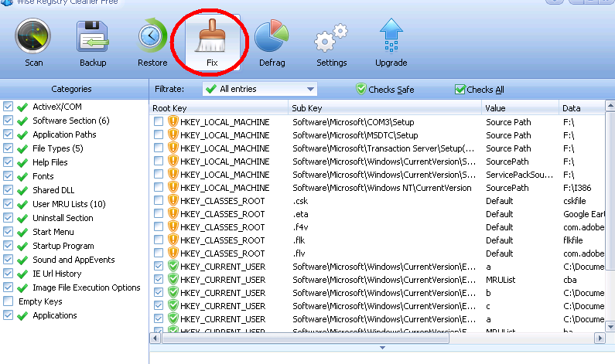Click the horizontal scrollbar thumb

[x=305, y=338]
